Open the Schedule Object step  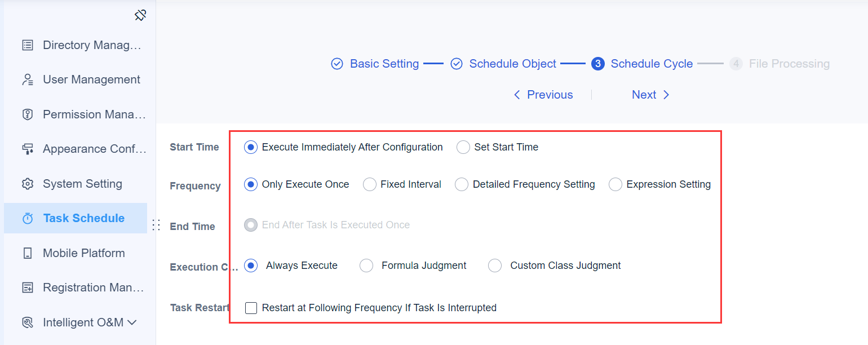(512, 64)
